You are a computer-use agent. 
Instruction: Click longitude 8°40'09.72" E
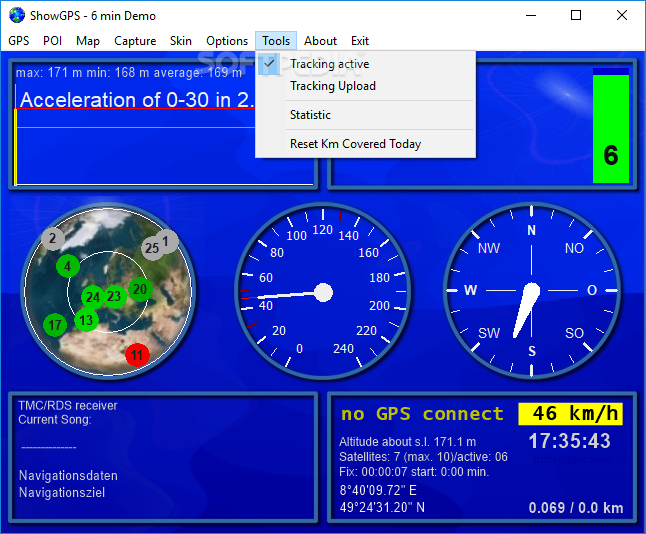[378, 490]
